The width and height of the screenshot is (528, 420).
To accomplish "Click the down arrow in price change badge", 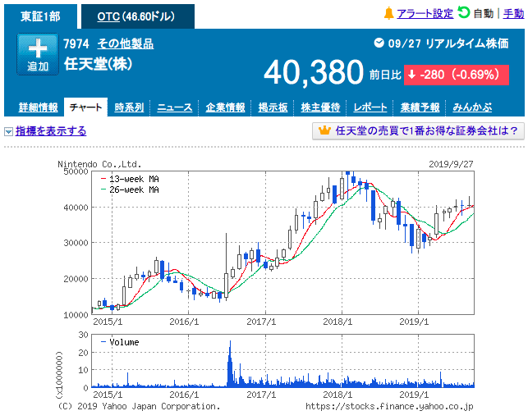I will coord(412,75).
